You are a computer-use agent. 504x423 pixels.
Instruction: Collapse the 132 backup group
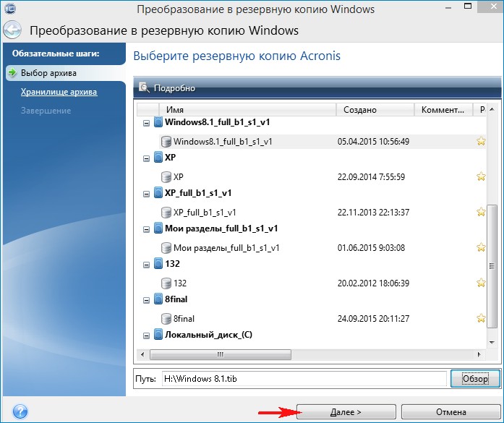tap(146, 265)
